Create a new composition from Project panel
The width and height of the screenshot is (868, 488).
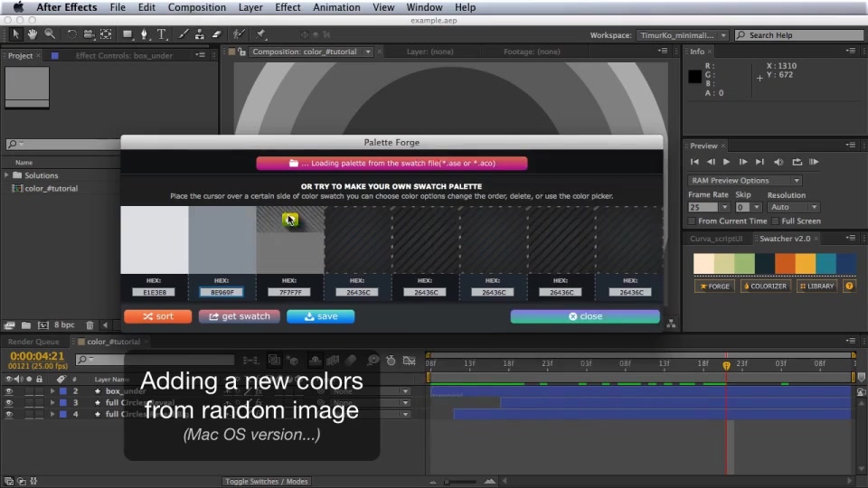pyautogui.click(x=43, y=325)
